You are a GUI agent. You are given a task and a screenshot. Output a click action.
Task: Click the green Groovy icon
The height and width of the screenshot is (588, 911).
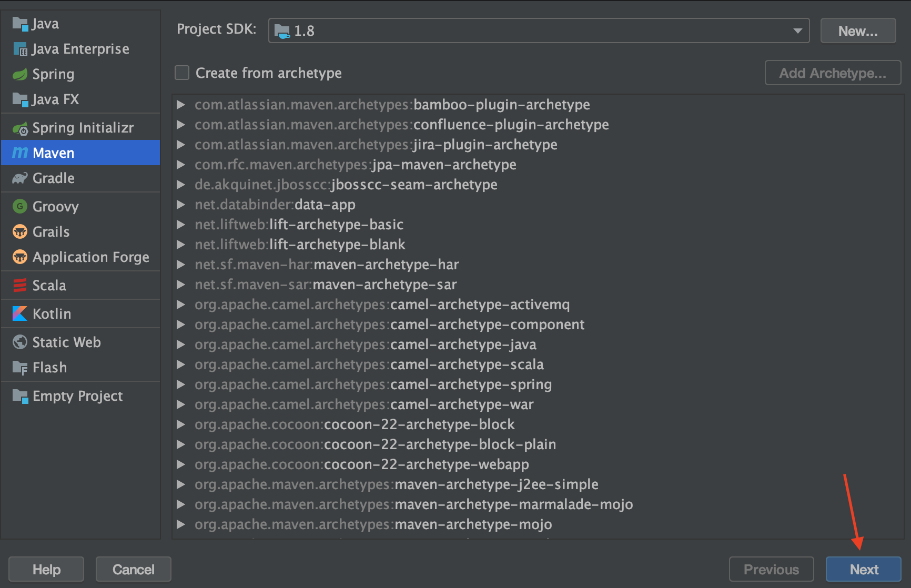(20, 206)
